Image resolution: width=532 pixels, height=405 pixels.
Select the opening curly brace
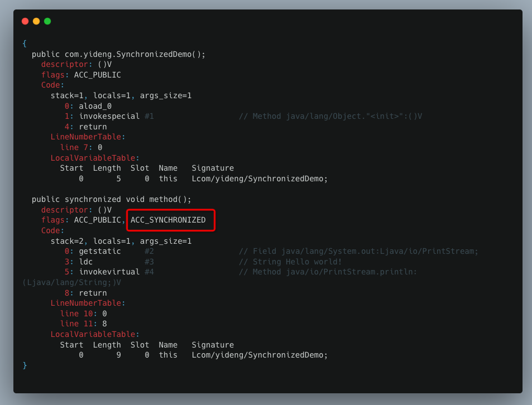pyautogui.click(x=25, y=44)
